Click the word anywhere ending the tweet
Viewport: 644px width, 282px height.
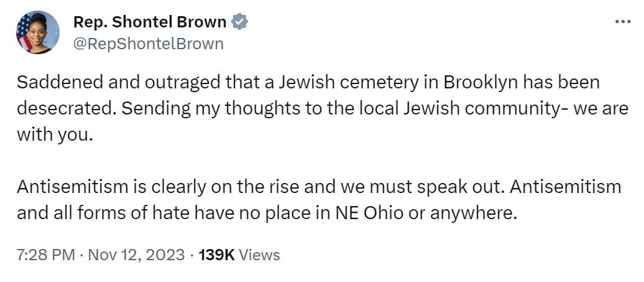coord(477,212)
